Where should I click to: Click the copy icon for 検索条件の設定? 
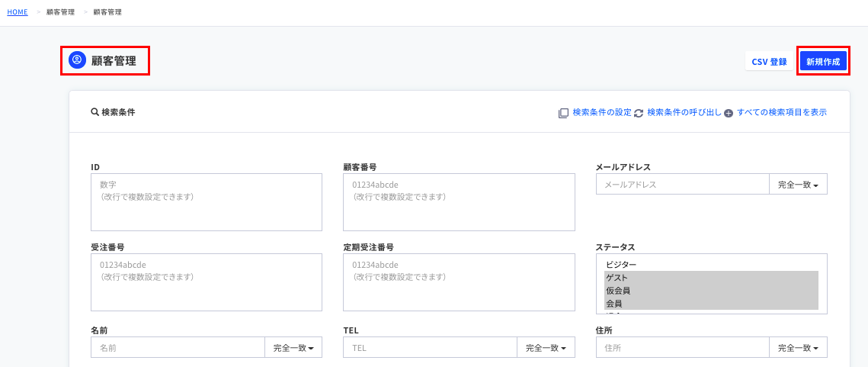pos(563,113)
